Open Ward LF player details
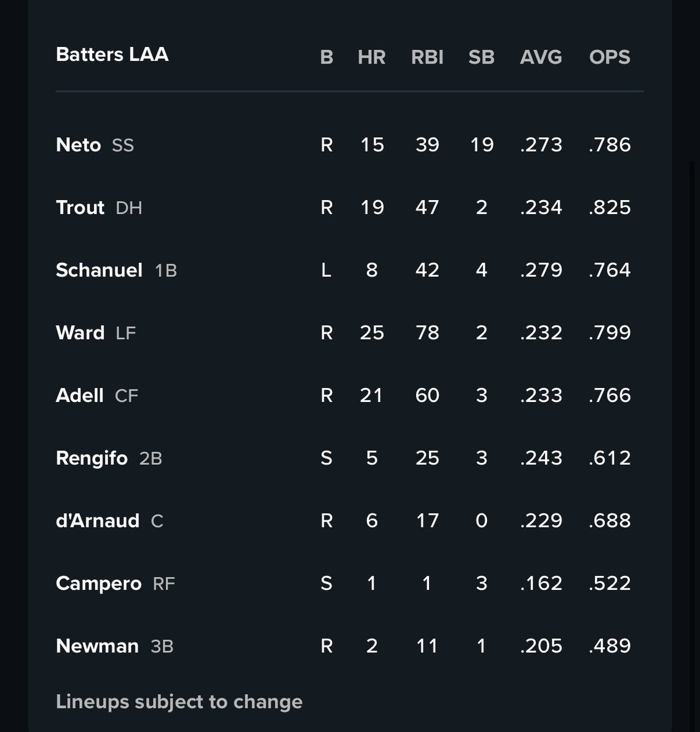The width and height of the screenshot is (700, 732). [349, 332]
